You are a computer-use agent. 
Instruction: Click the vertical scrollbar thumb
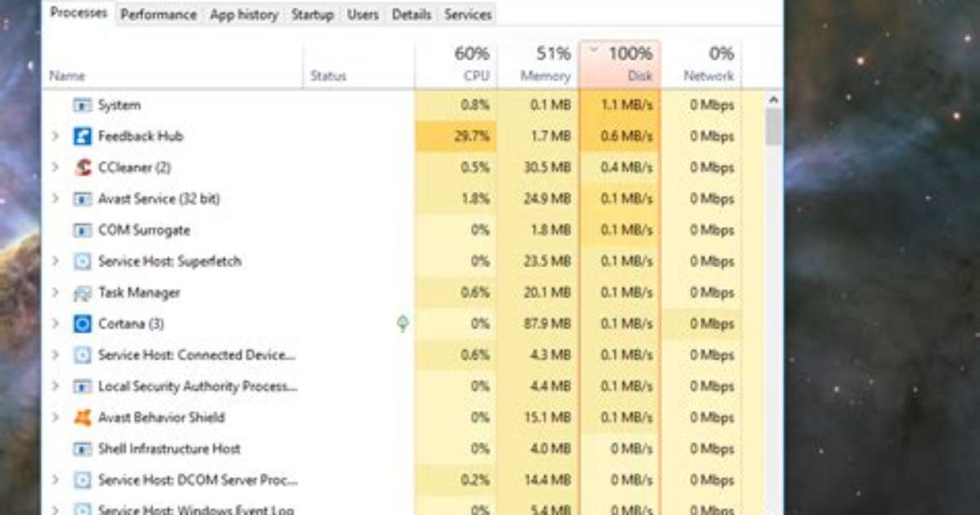point(774,126)
